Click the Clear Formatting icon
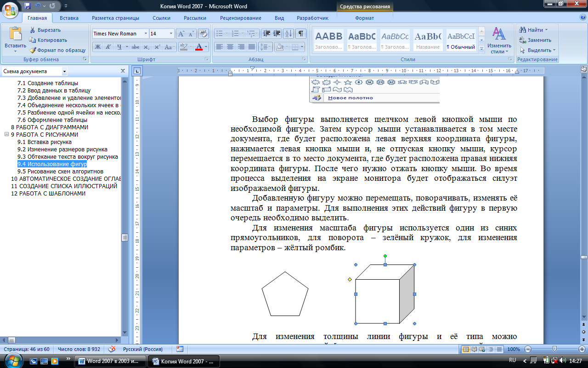The width and height of the screenshot is (588, 368). [x=204, y=34]
